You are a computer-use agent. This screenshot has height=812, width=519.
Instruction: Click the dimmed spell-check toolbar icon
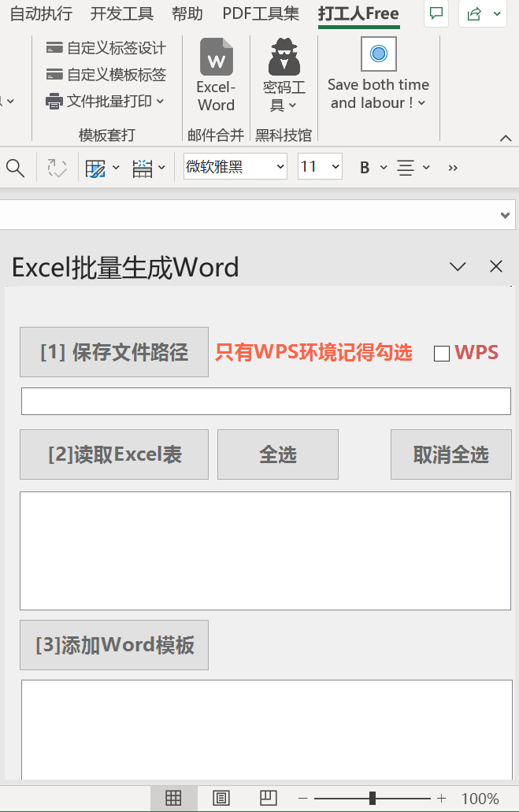57,168
